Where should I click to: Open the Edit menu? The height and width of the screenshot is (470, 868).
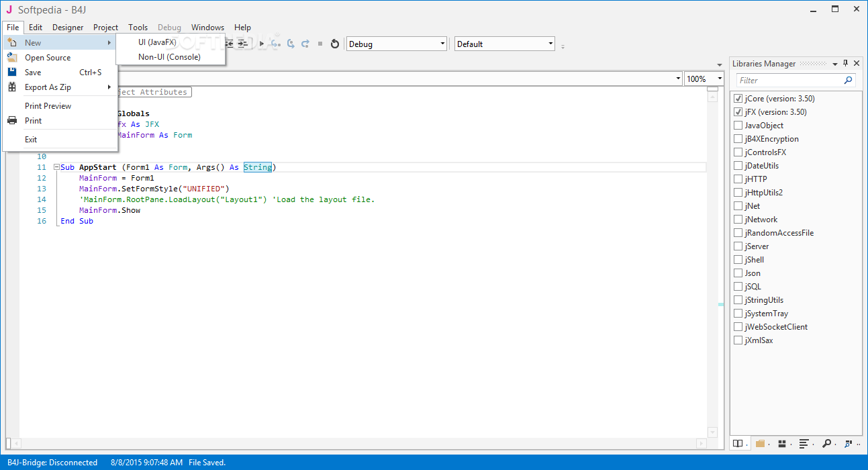(36, 28)
